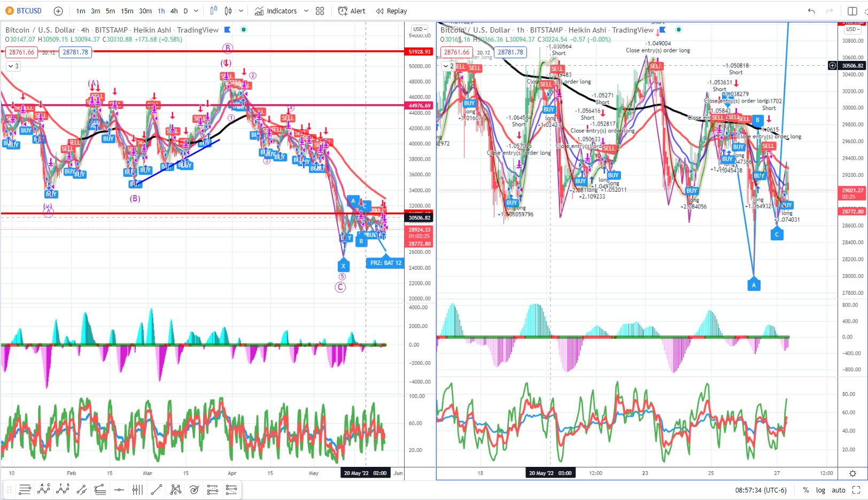The image size is (868, 500).
Task: Select the D daily timeframe
Action: pyautogui.click(x=186, y=11)
